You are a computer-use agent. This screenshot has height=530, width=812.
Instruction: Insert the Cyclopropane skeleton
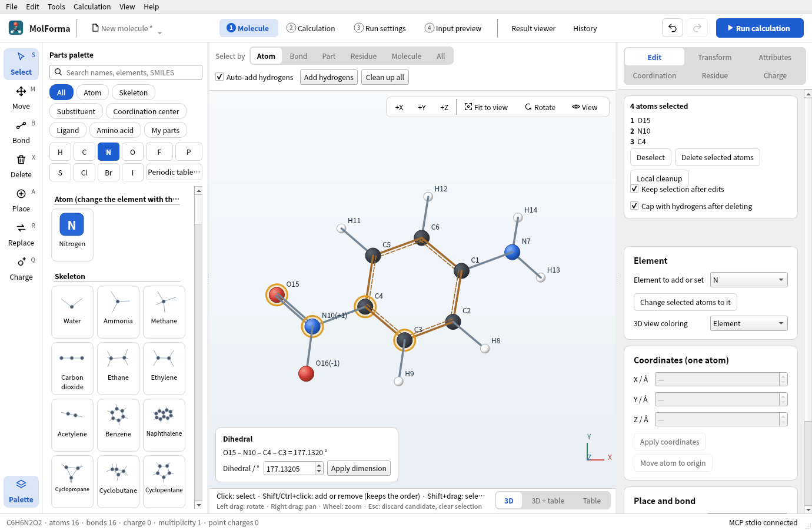[x=72, y=482]
